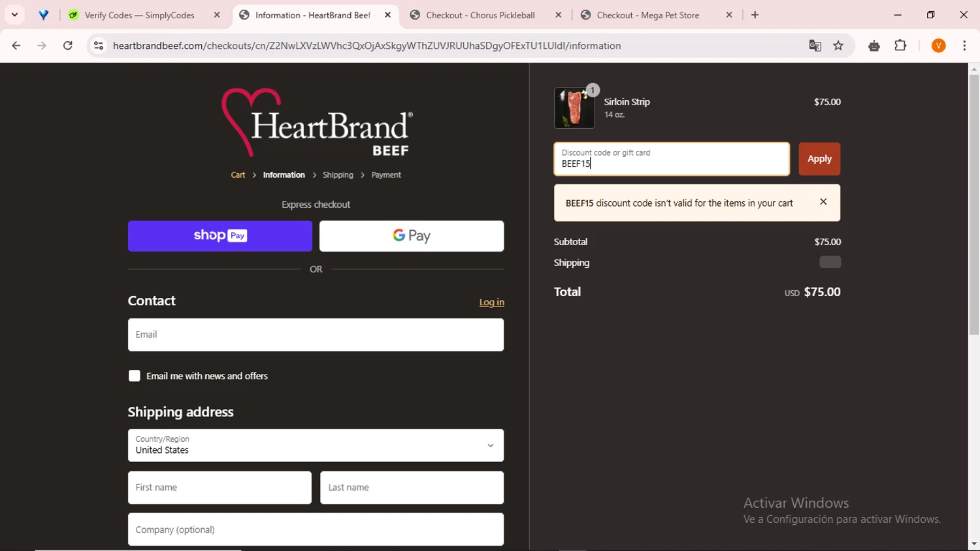Click the address bar URL
980x551 pixels.
[x=367, y=46]
